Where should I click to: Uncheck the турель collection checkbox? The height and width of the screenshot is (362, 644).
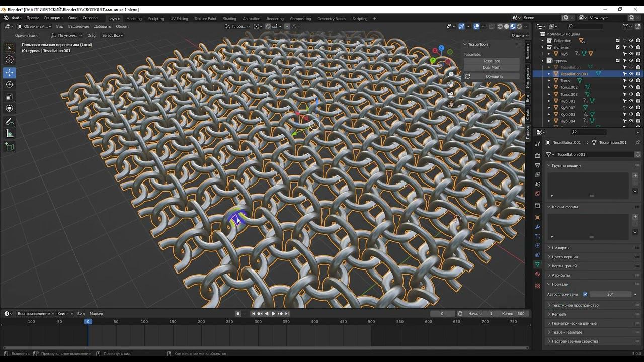[x=618, y=61]
